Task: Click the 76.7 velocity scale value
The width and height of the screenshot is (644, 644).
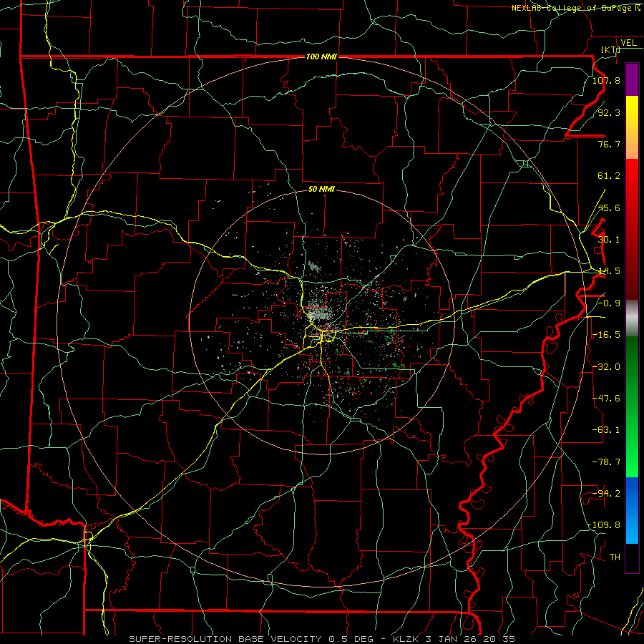Action: 609,144
